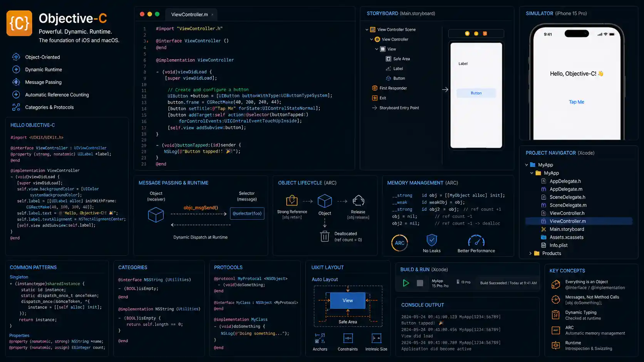Click the @selector(foo) message box
644x362 pixels.
coord(247,214)
